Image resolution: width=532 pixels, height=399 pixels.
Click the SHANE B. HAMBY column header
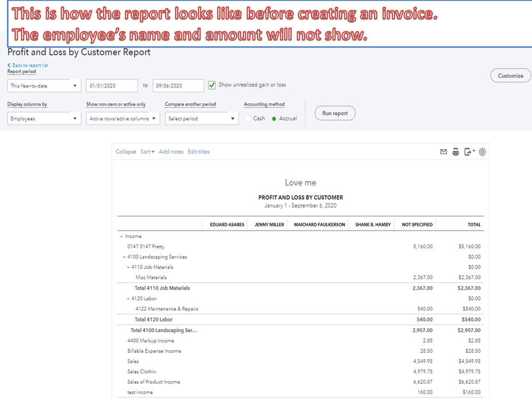coord(373,225)
